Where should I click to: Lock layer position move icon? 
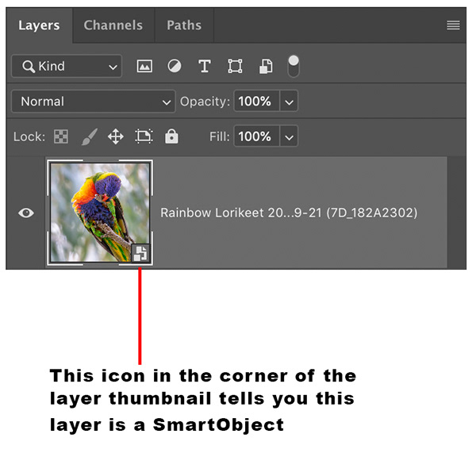(x=116, y=136)
